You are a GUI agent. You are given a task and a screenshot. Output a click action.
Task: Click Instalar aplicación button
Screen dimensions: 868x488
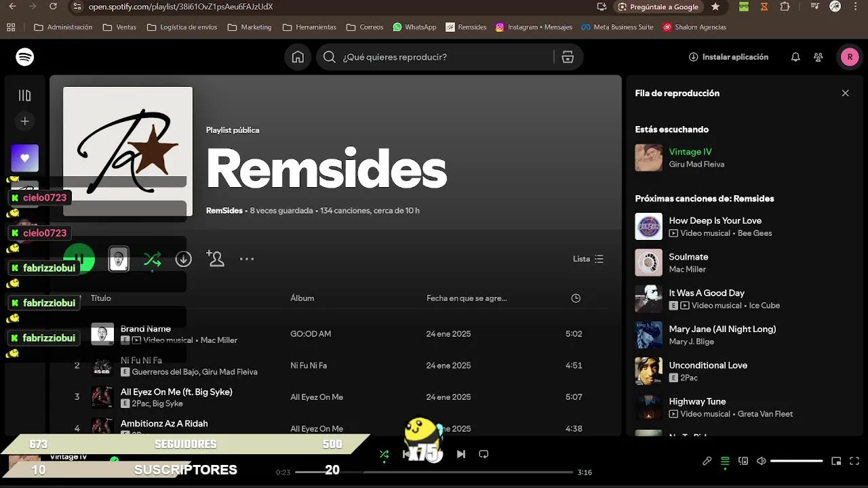728,57
